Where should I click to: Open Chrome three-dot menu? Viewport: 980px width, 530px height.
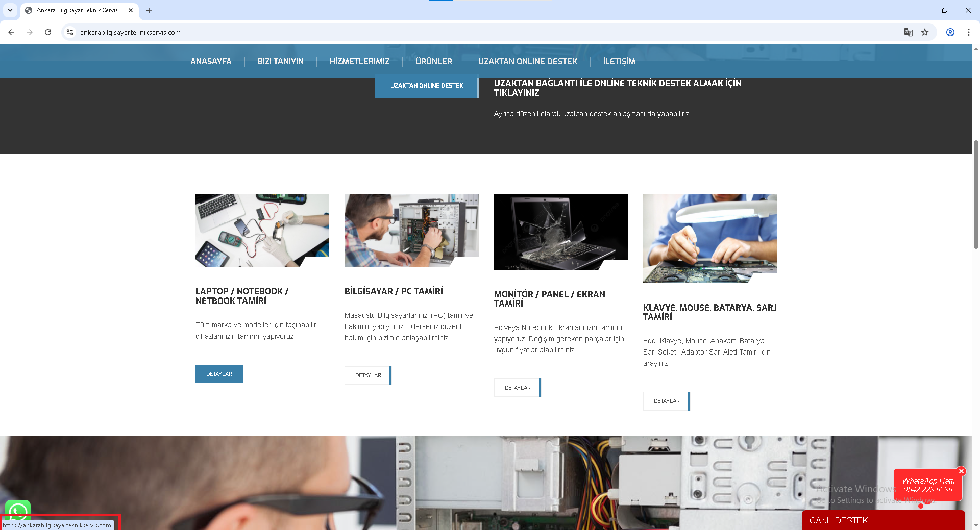(x=968, y=32)
